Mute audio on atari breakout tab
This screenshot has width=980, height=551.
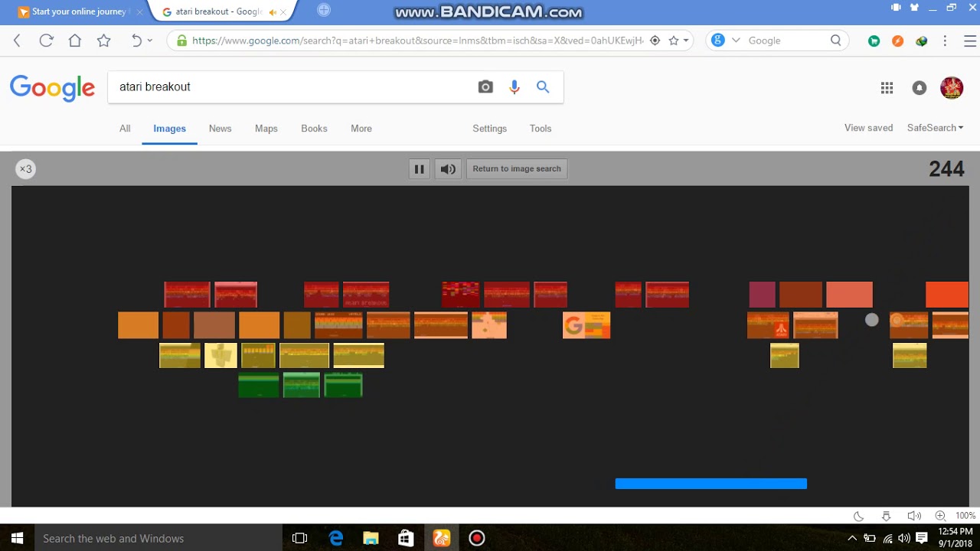pyautogui.click(x=273, y=12)
